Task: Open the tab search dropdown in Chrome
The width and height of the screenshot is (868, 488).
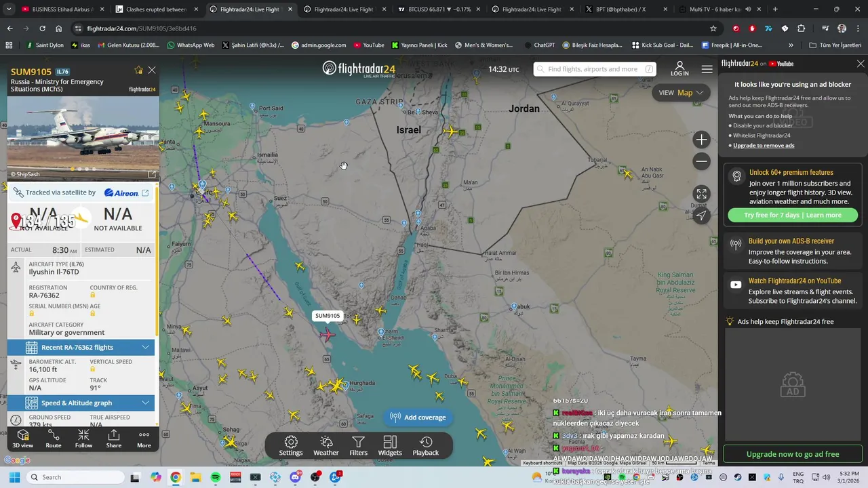Action: [9, 9]
